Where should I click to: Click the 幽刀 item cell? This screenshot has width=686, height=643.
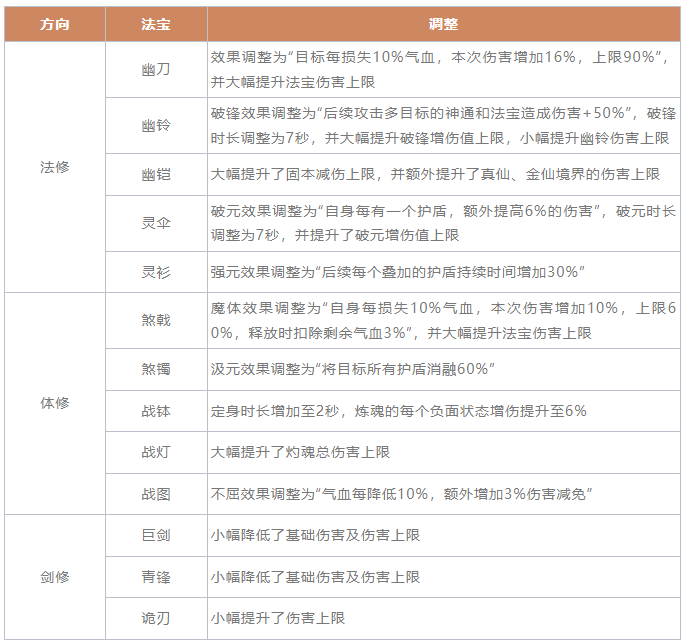coord(156,70)
